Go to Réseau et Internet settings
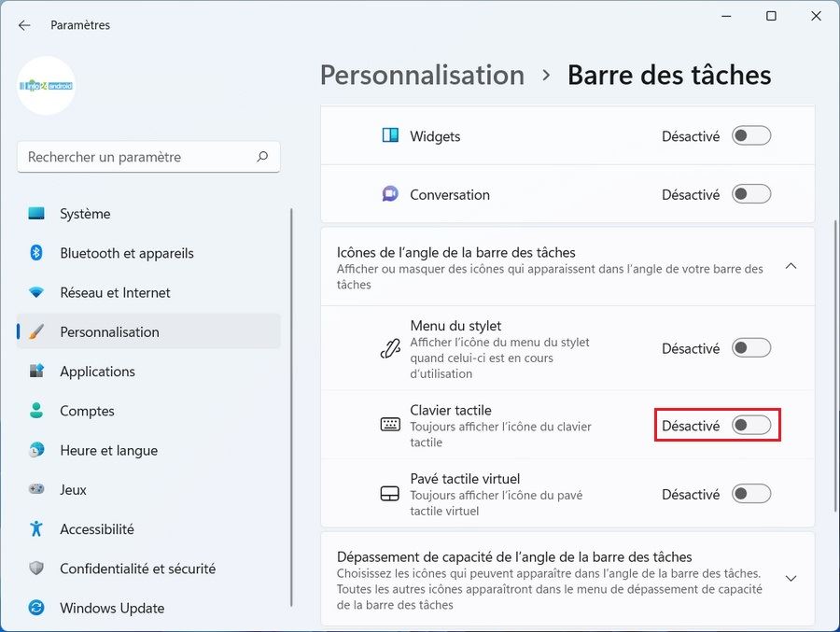 [115, 292]
